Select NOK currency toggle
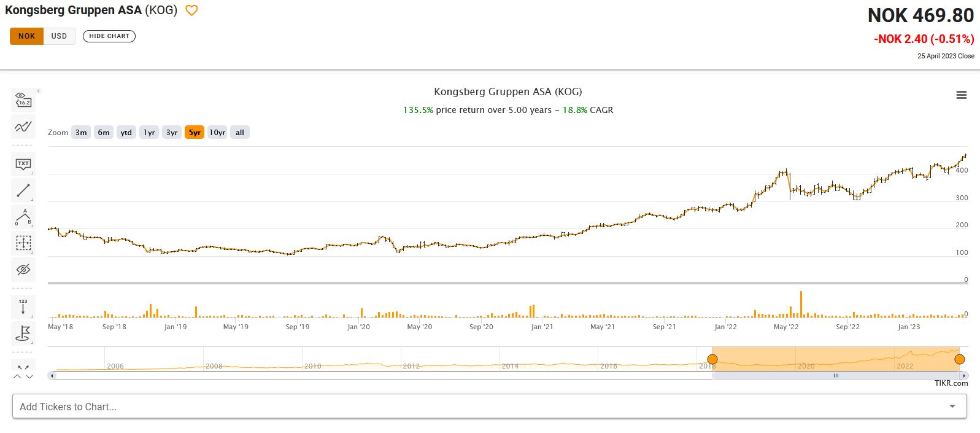 click(x=26, y=36)
